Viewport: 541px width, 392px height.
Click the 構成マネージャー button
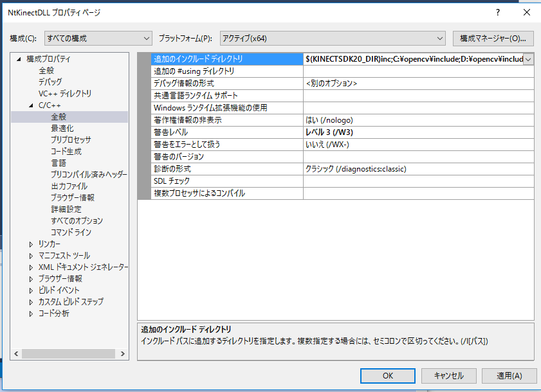point(493,39)
